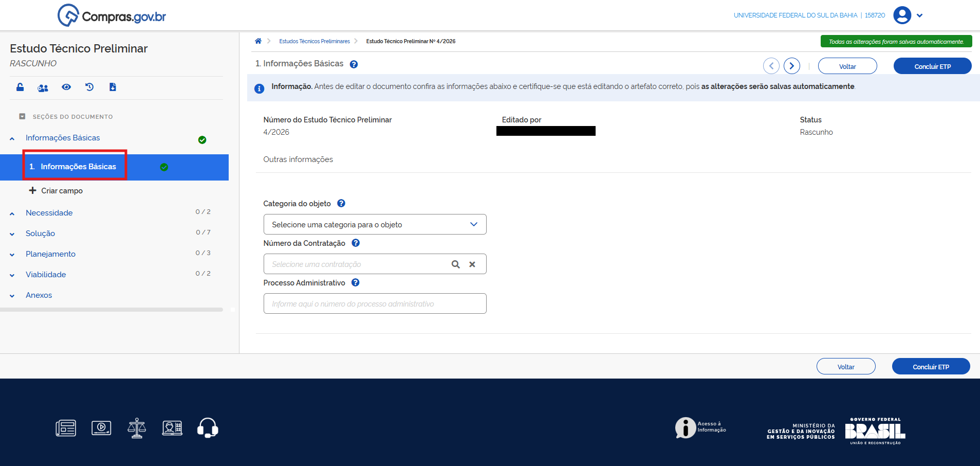Click the home icon in breadcrumb
Viewport: 980px width, 466px height.
258,41
